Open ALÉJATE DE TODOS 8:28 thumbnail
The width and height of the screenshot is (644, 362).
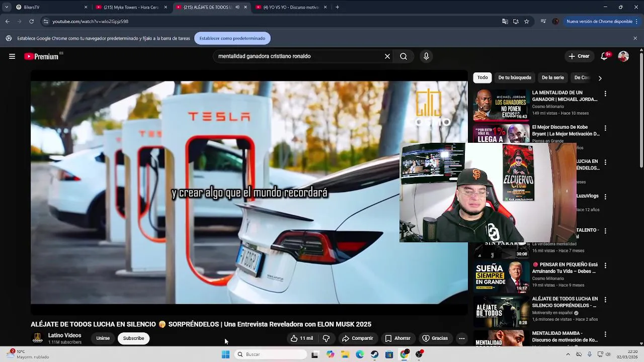501,311
